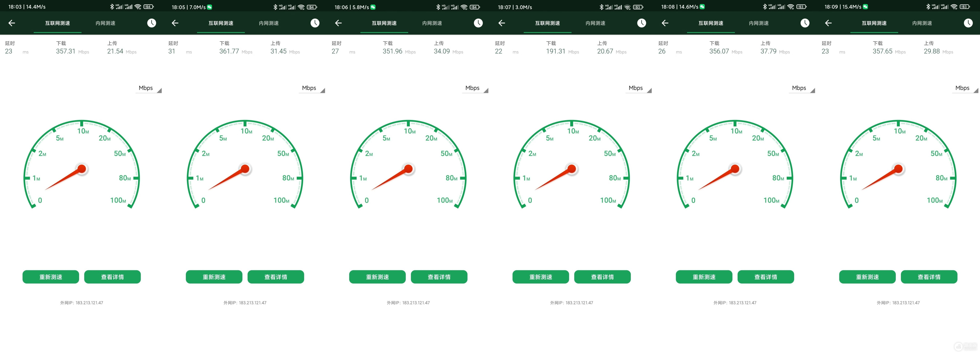Tap 查看详情 button in 18:08 screen
980x354 pixels.
pyautogui.click(x=766, y=277)
